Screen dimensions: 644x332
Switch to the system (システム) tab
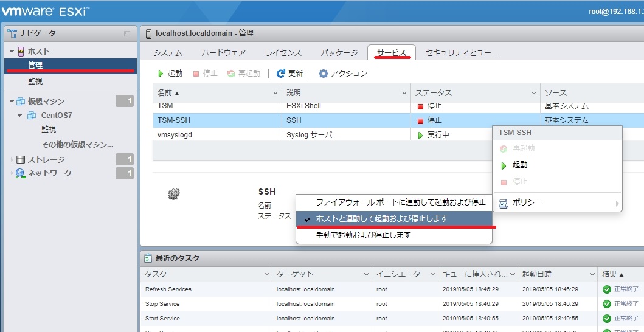[x=168, y=53]
